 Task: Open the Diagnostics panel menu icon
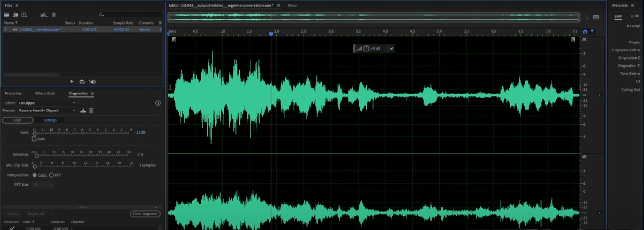pos(92,94)
